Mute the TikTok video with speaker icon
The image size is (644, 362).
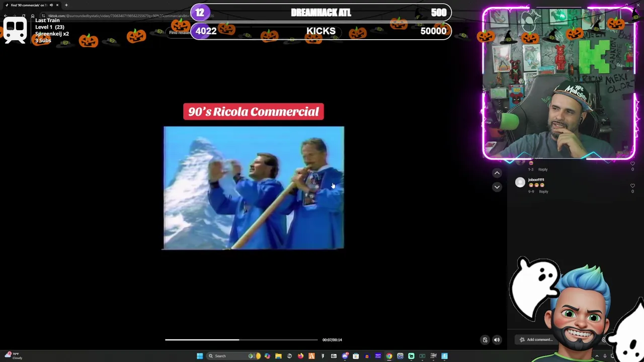[497, 340]
